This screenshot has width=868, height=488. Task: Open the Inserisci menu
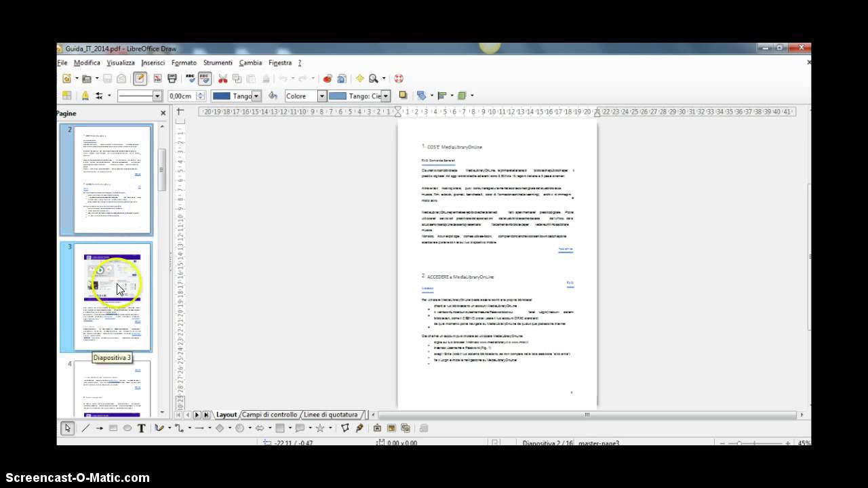pos(153,62)
